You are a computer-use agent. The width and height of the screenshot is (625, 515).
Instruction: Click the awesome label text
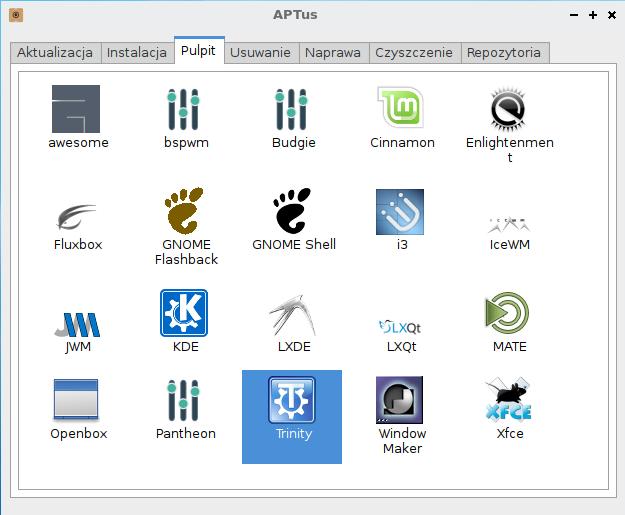(x=79, y=143)
